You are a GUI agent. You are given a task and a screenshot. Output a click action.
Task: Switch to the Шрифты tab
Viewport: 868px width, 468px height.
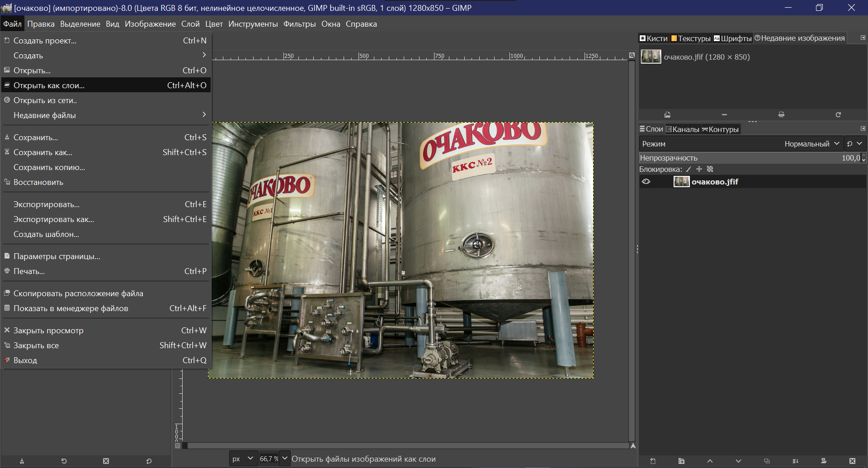pyautogui.click(x=732, y=38)
